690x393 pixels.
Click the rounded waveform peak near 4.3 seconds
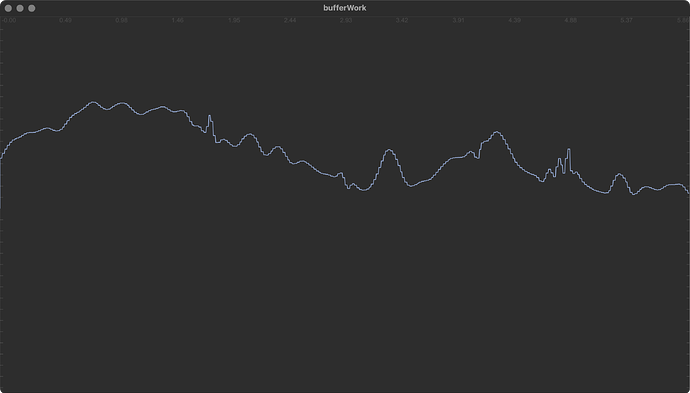click(497, 132)
